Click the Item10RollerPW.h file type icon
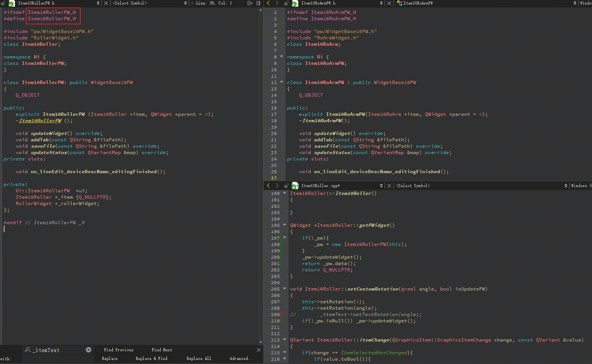 coord(12,3)
